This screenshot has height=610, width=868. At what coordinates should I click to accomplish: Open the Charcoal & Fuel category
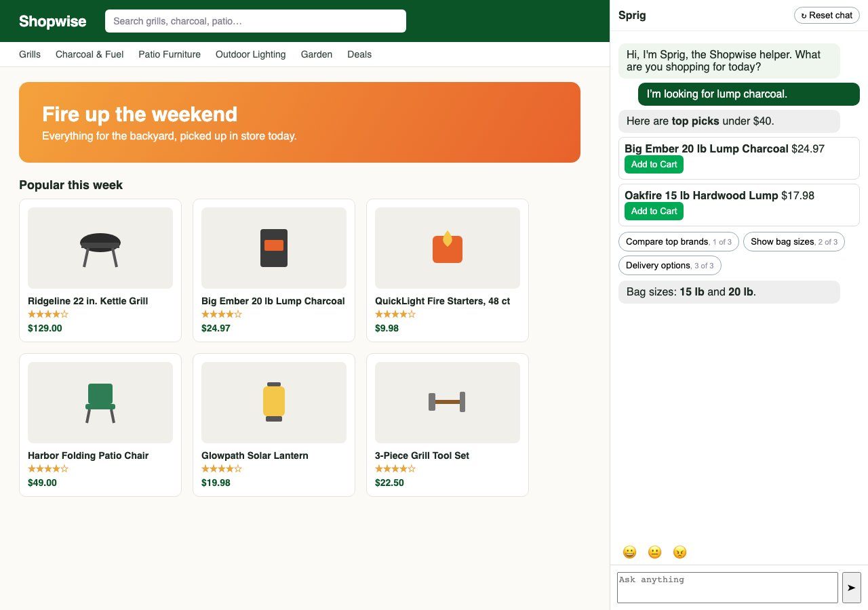tap(90, 54)
